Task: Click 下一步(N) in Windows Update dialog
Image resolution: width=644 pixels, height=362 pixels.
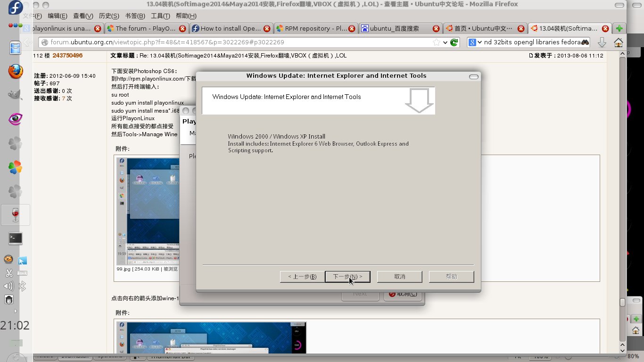Action: [347, 277]
